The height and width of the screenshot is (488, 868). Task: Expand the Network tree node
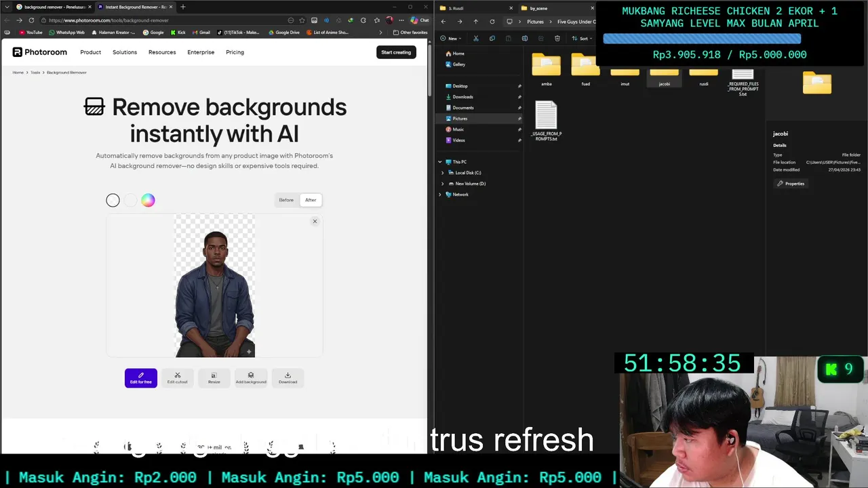pos(440,195)
